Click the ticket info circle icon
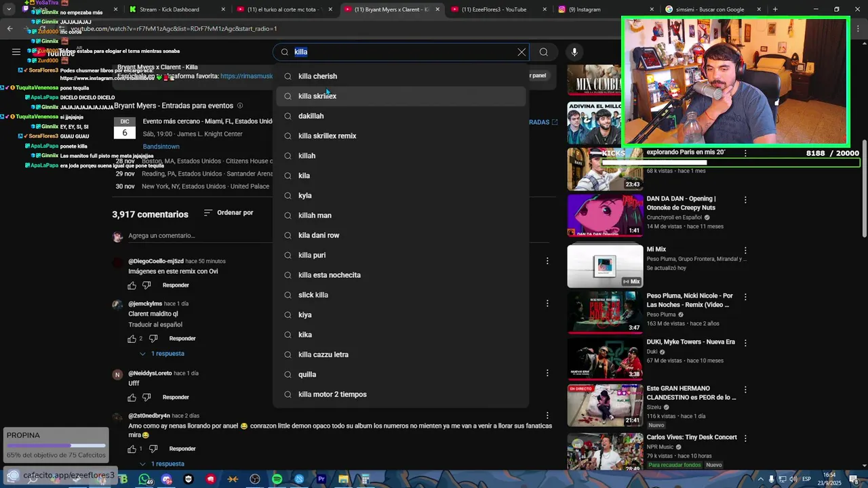Viewport: 868px width, 488px height. [x=240, y=106]
